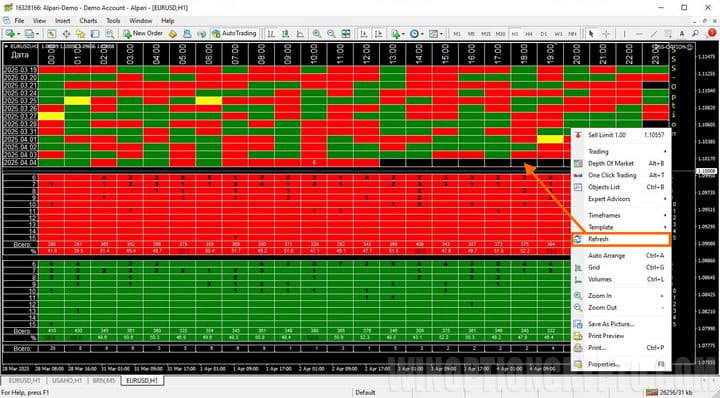Click toolbar Zoom In magnifier

(316, 34)
